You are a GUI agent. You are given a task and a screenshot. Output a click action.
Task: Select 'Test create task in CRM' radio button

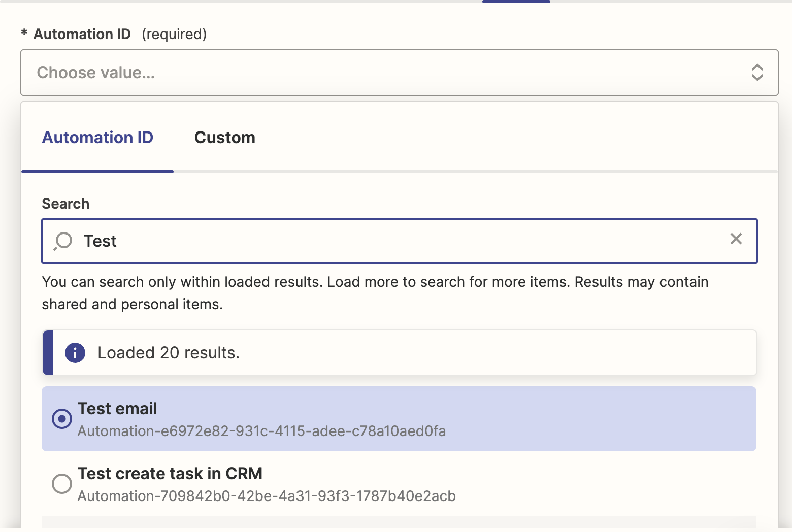[x=62, y=484]
